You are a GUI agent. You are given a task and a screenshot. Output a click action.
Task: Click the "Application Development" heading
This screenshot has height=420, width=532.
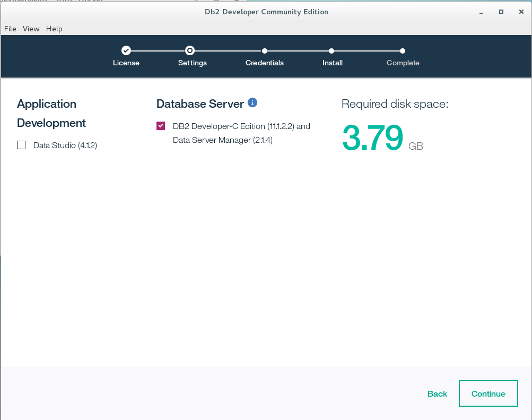[51, 114]
